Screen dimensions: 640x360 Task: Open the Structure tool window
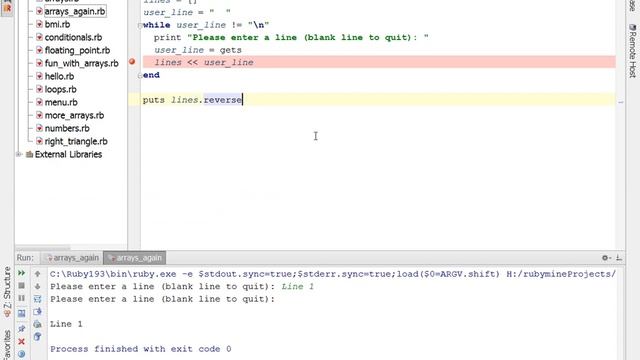click(x=7, y=292)
